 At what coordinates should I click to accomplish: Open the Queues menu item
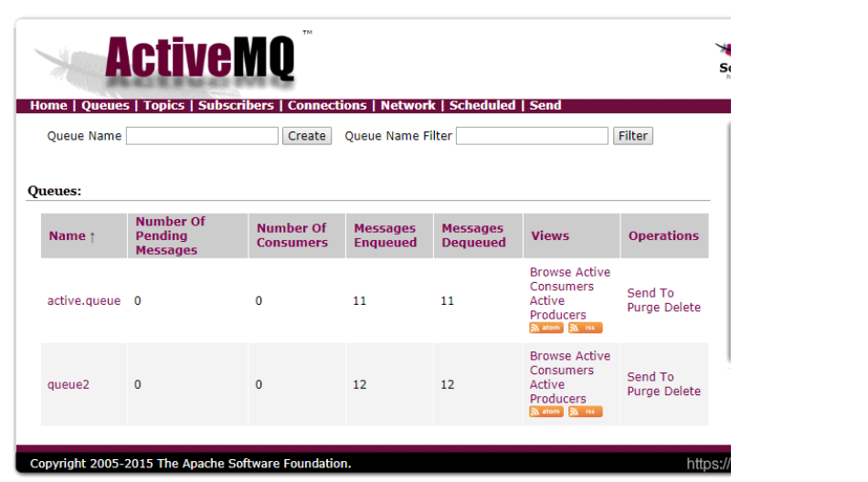coord(105,106)
